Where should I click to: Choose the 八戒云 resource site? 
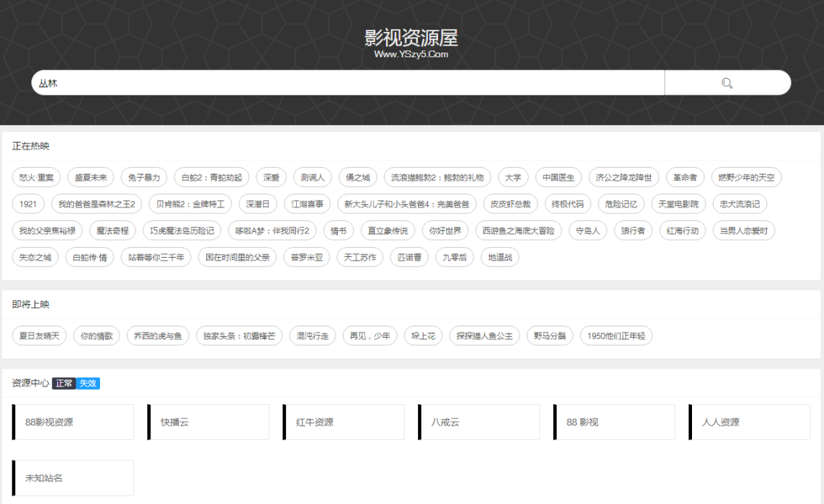coord(479,422)
